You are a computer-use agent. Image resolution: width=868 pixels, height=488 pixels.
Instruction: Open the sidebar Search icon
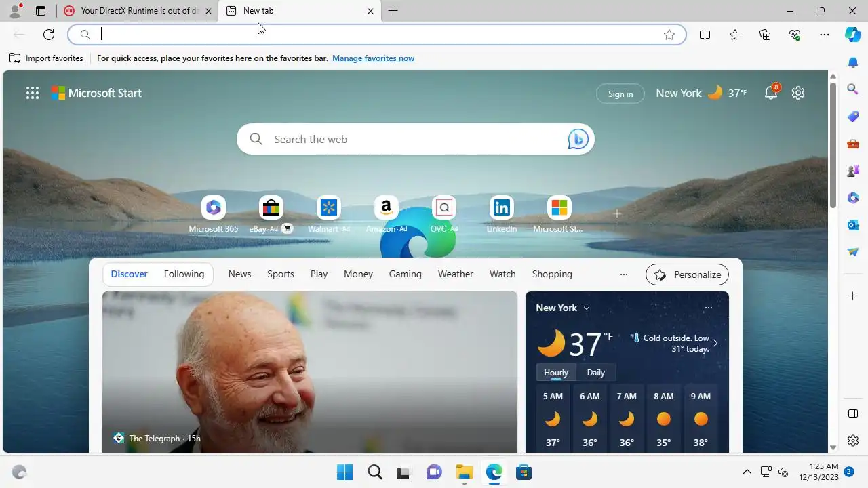click(853, 89)
